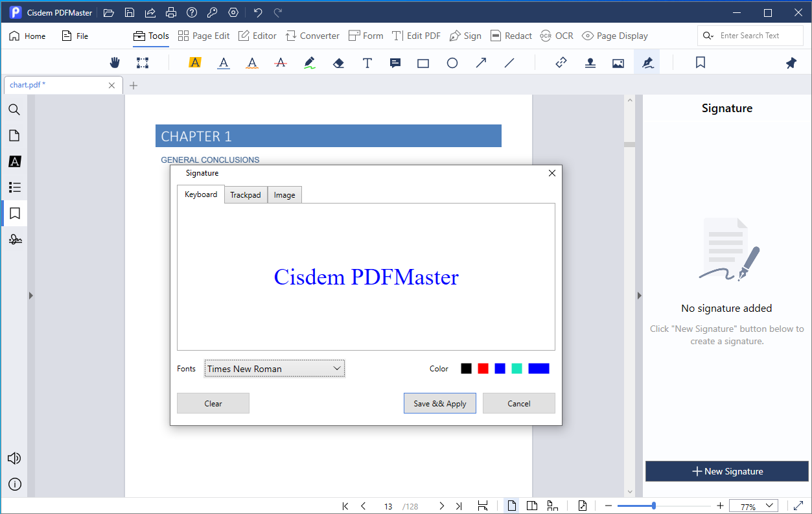Go to the next page
This screenshot has height=514, width=812.
442,506
